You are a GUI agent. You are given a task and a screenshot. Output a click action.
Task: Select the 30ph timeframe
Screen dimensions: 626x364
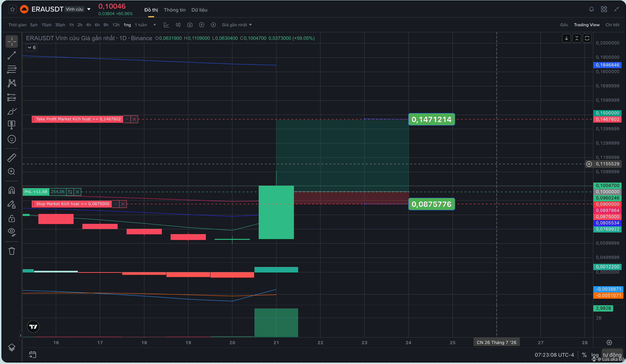[60, 25]
